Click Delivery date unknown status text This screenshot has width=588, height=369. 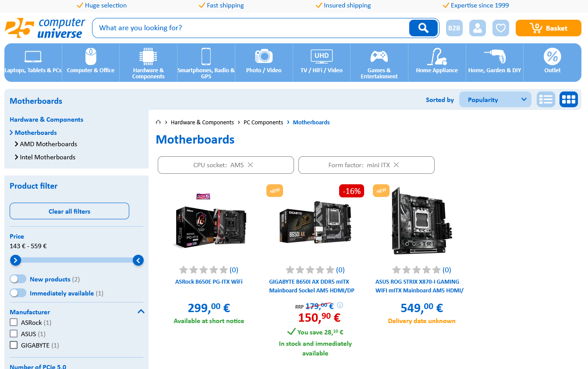point(422,321)
